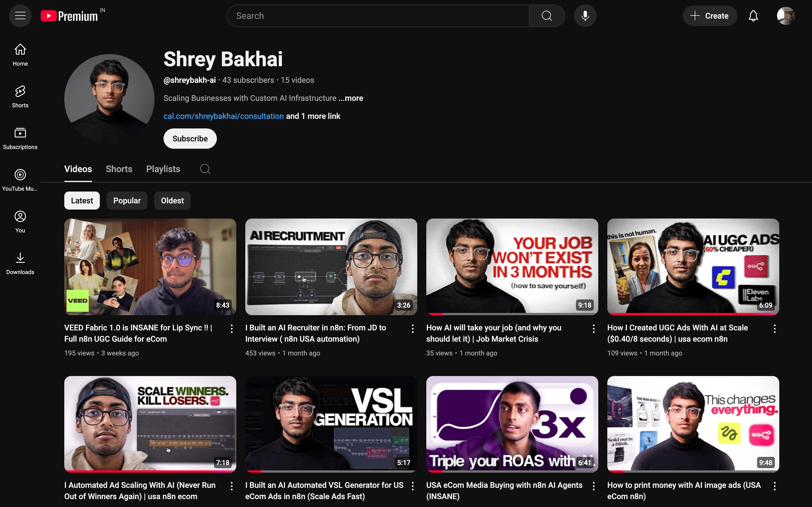Click the search magnifier button
This screenshot has width=812, height=507.
click(547, 16)
